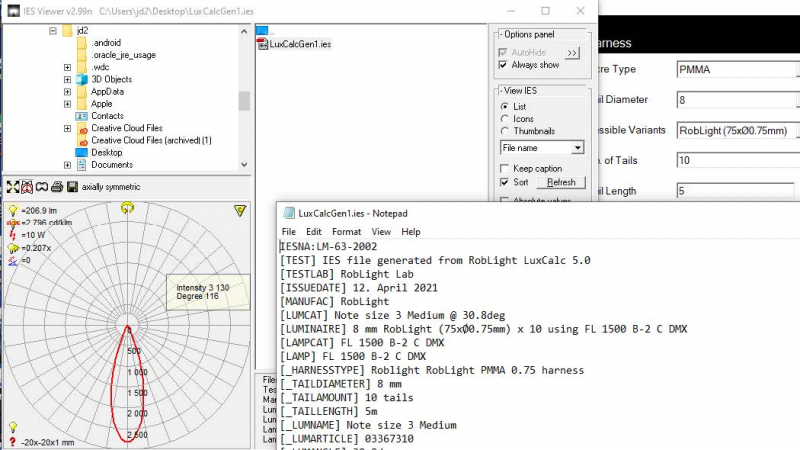Select the List view radio button
Viewport: 800px width, 450px height.
point(504,106)
